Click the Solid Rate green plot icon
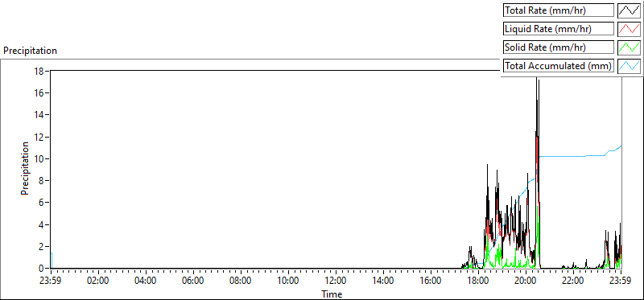The height and width of the screenshot is (300, 644). (630, 47)
